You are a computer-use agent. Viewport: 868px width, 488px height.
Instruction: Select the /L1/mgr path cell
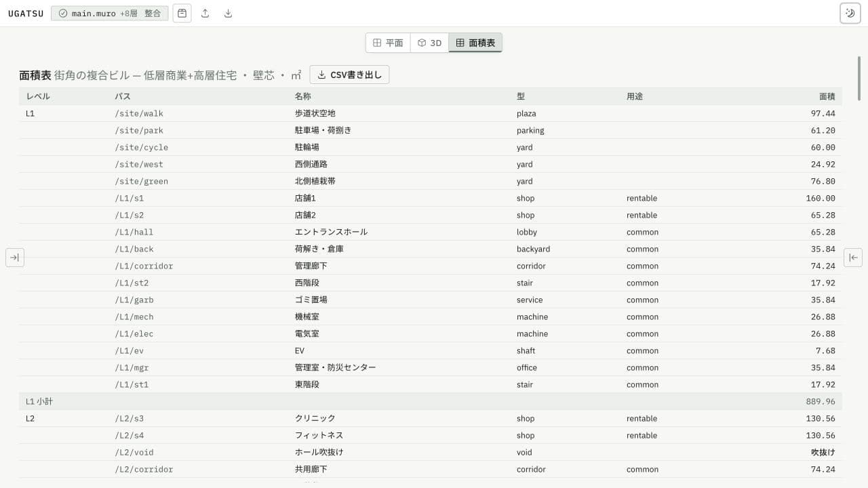point(132,367)
